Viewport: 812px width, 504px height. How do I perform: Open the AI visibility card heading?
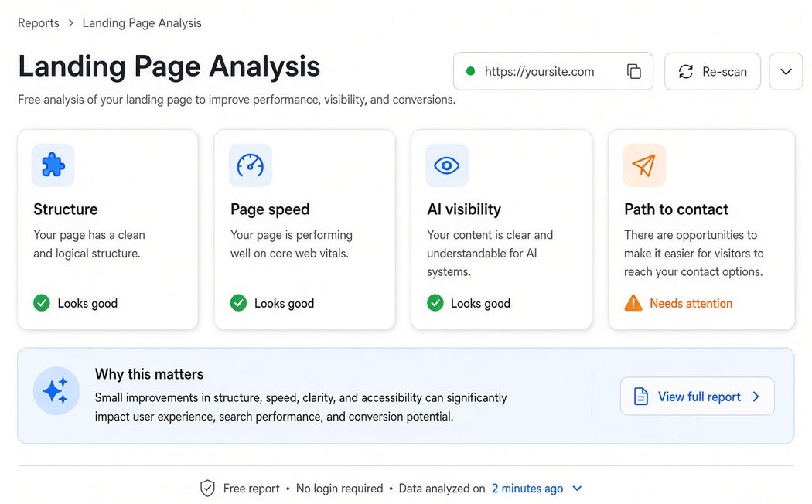pyautogui.click(x=464, y=209)
